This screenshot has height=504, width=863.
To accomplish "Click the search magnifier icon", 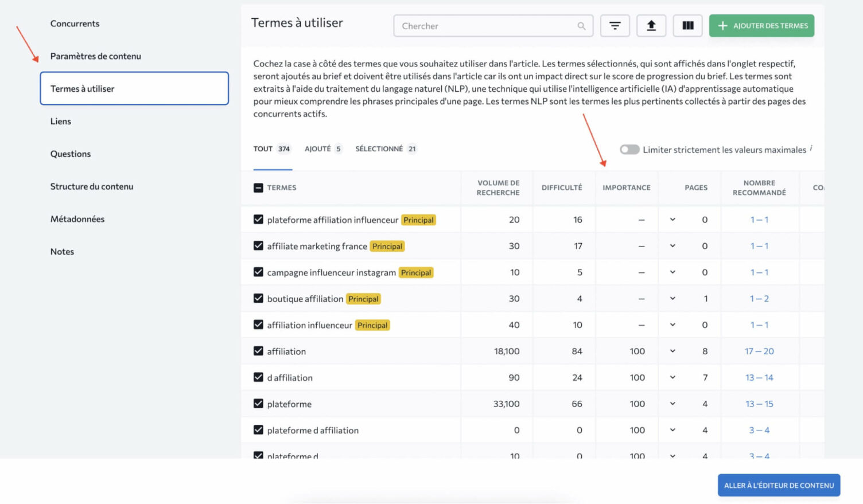I will tap(581, 26).
